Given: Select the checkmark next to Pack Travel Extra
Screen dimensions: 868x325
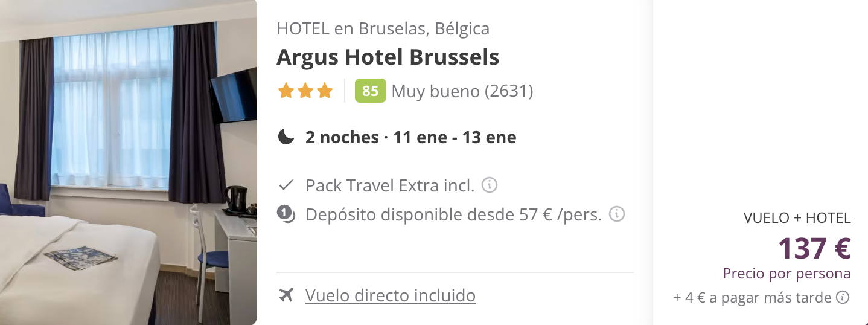Looking at the screenshot, I should pos(286,185).
